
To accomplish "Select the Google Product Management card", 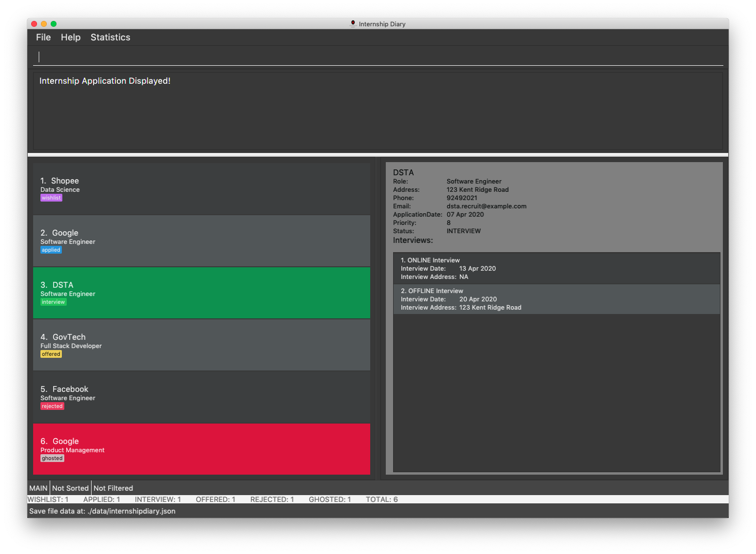I will [x=202, y=449].
